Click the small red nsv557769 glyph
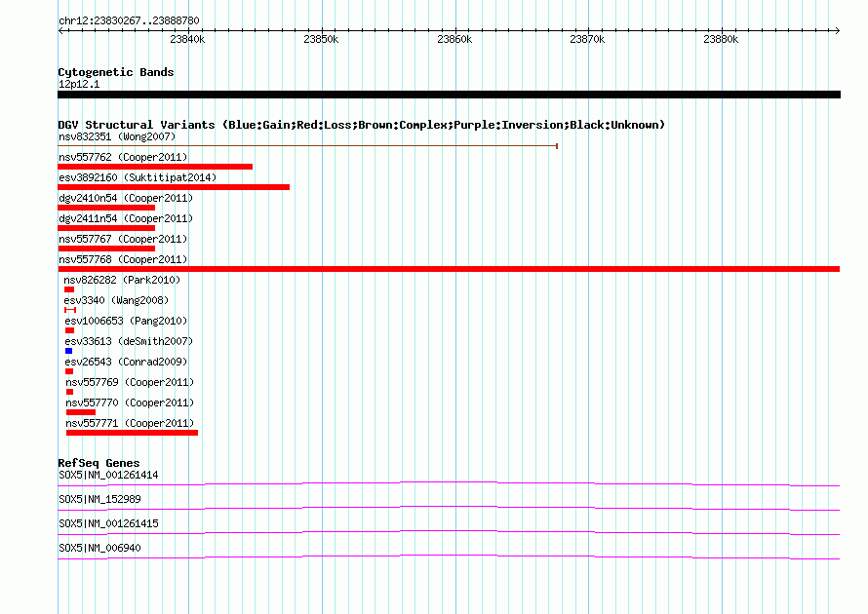Screen dimensions: 868x614 70,392
